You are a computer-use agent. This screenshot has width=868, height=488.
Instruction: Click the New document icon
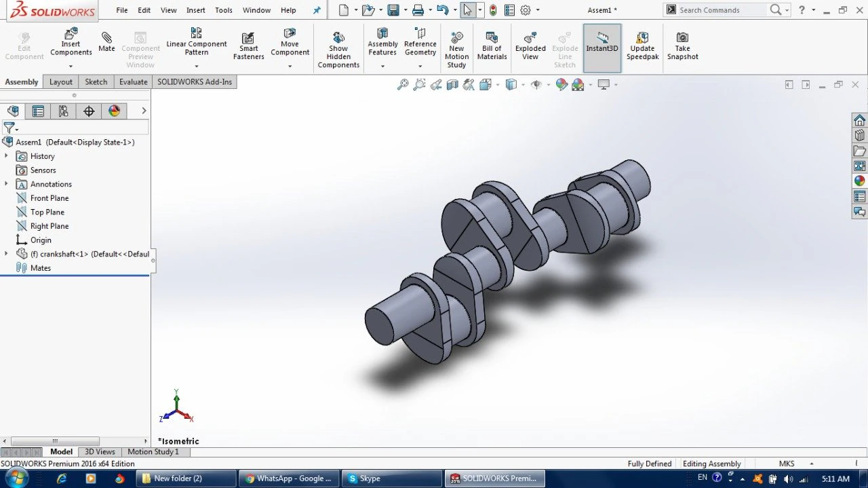344,10
